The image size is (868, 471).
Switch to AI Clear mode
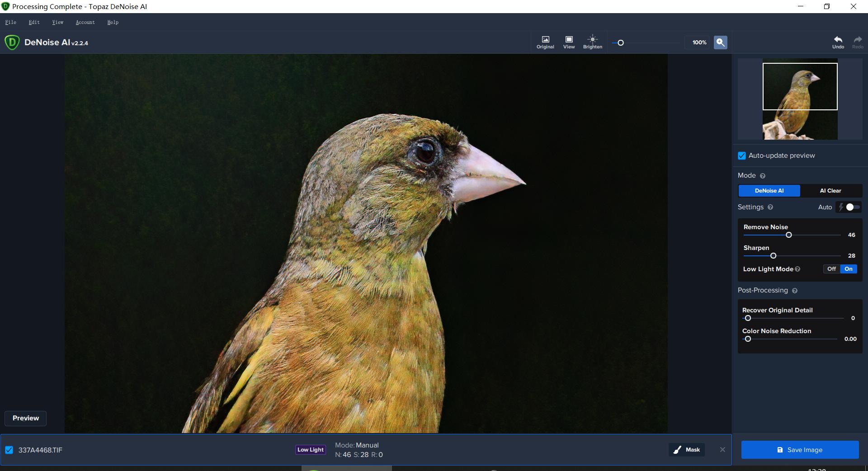coord(830,191)
